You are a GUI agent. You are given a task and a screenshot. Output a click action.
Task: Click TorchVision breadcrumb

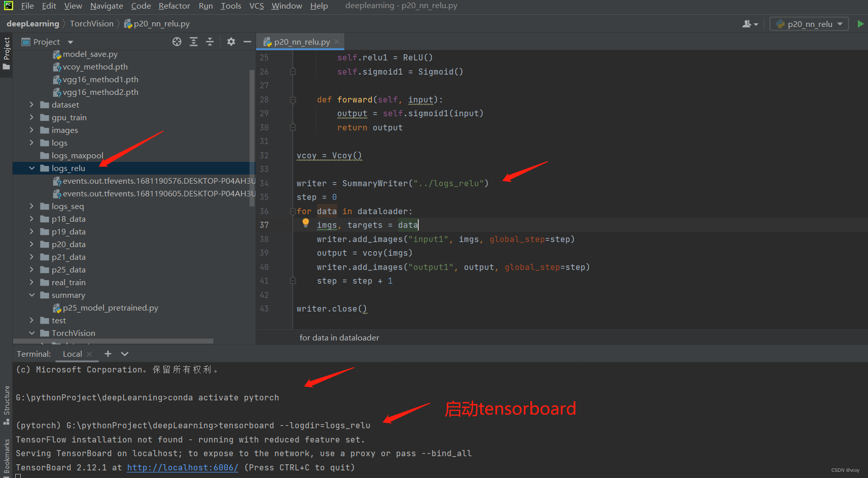[x=92, y=24]
